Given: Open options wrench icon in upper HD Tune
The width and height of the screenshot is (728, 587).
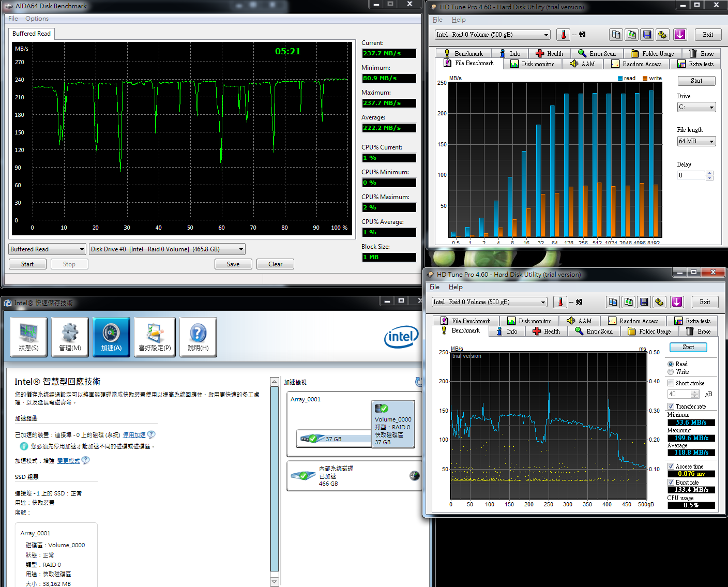Looking at the screenshot, I should pyautogui.click(x=662, y=35).
